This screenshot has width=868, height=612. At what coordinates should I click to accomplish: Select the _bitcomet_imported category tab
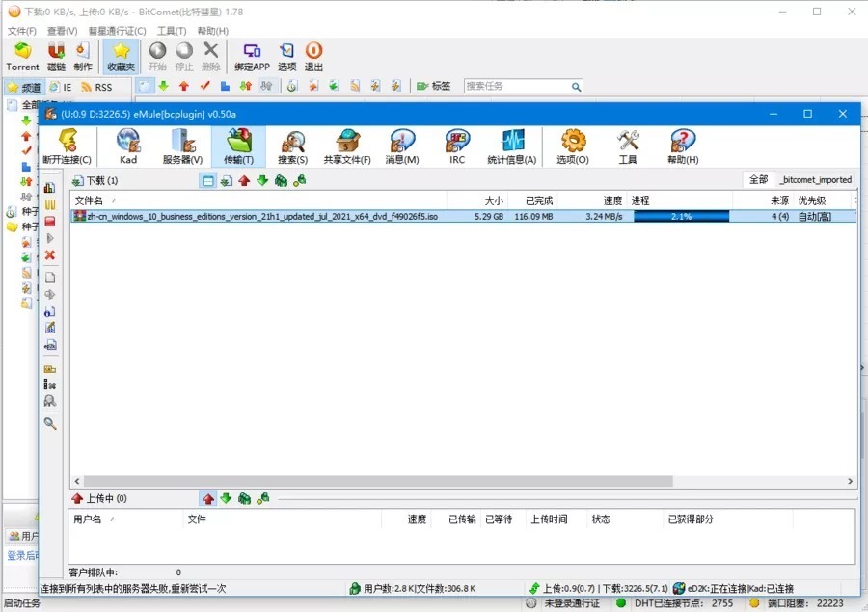tap(816, 180)
